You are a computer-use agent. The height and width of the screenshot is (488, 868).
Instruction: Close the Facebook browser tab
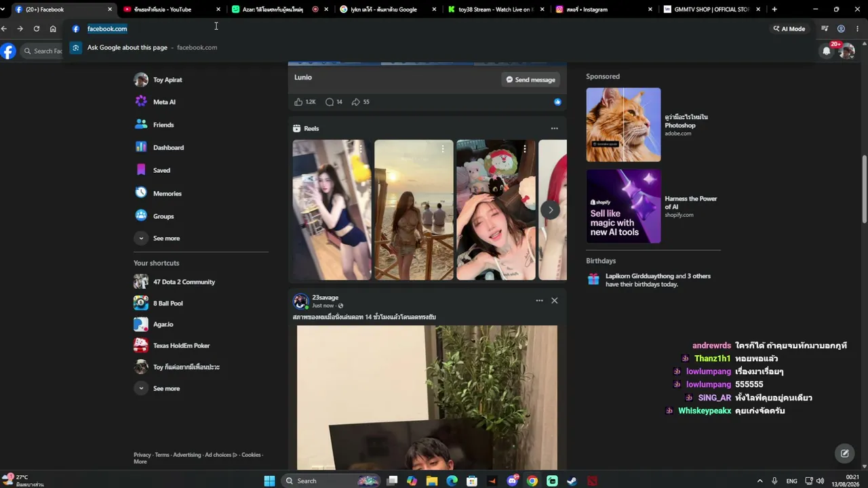(x=110, y=9)
